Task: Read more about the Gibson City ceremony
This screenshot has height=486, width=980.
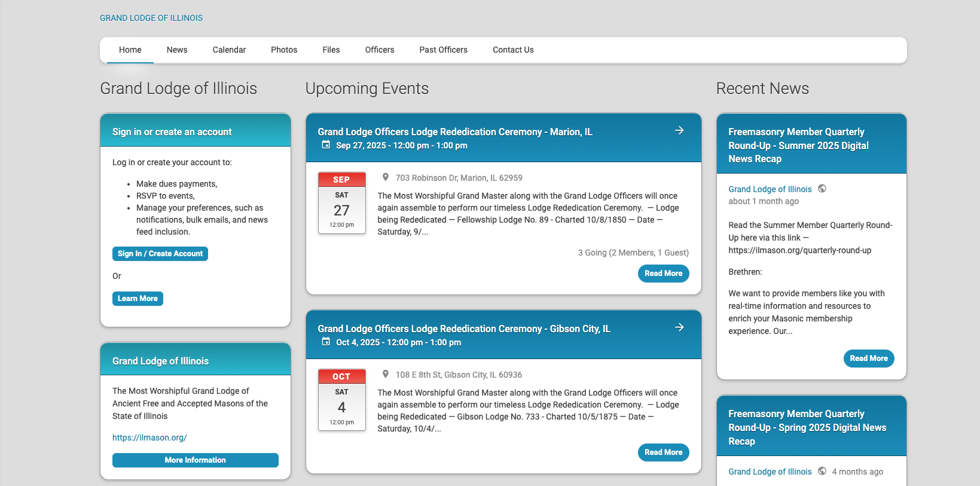Action: (x=664, y=452)
